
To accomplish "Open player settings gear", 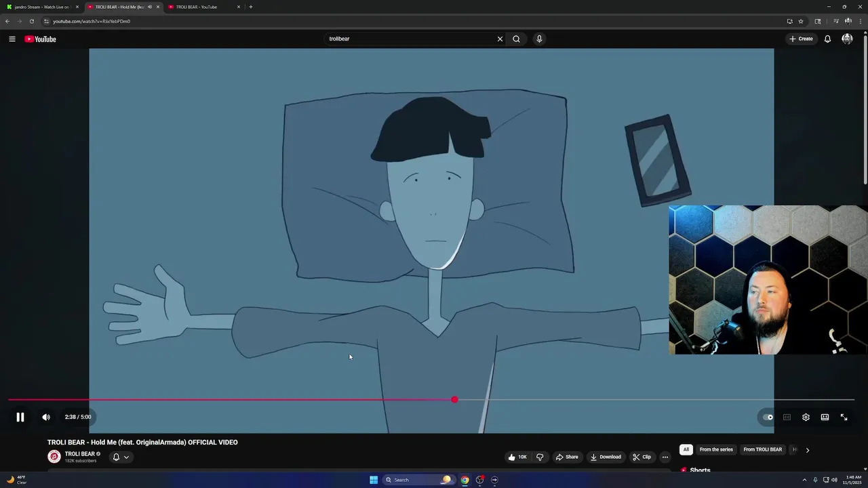I will pyautogui.click(x=806, y=417).
